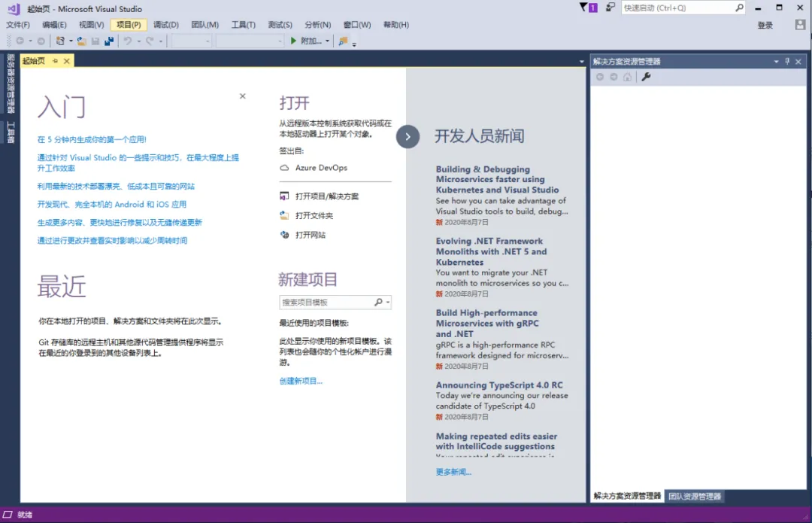Click the 打开网站 globe icon
Viewport: 812px width, 523px height.
pyautogui.click(x=284, y=235)
